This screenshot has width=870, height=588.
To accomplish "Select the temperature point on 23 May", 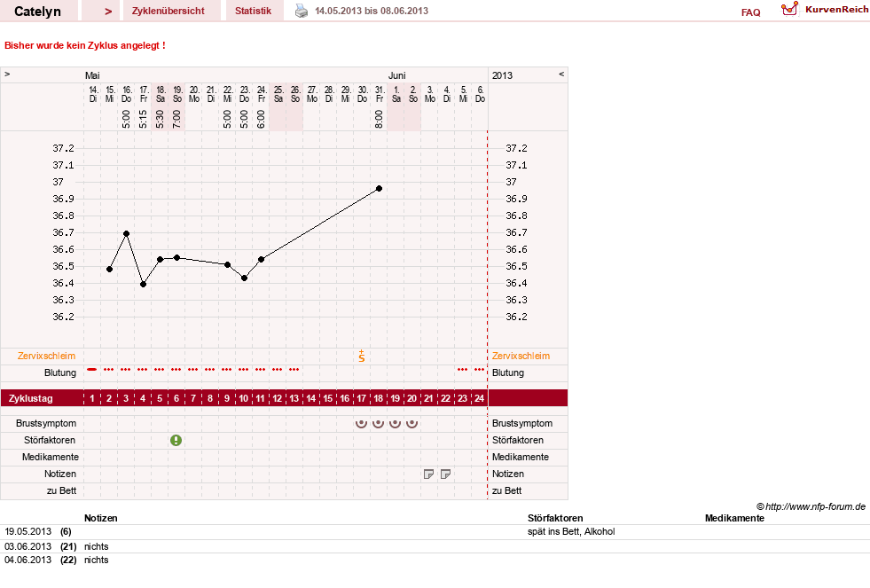I will point(244,278).
